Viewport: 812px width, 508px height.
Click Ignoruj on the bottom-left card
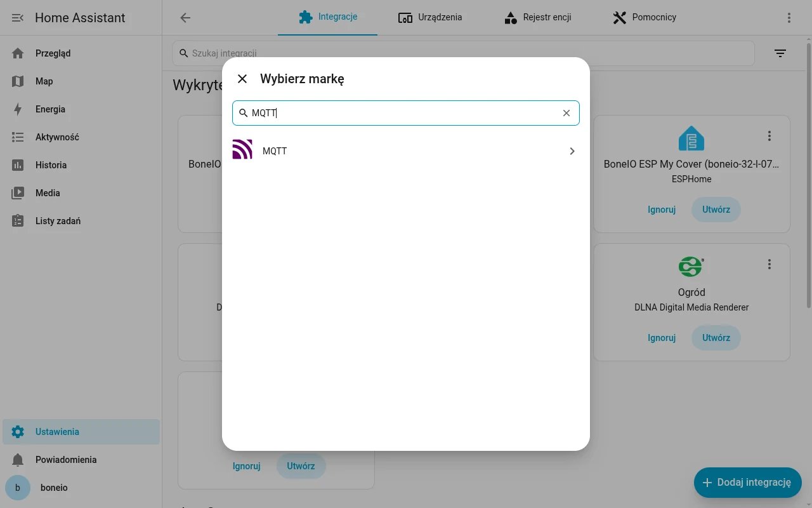[247, 466]
